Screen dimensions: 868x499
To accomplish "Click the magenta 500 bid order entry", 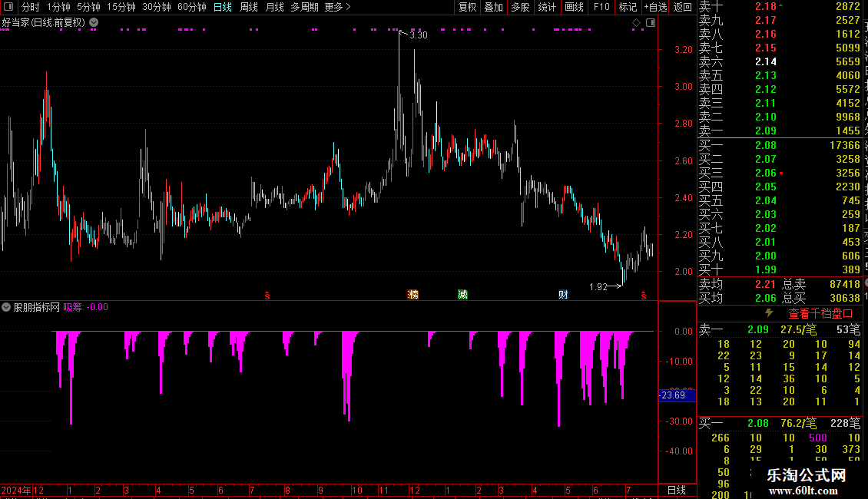I will pyautogui.click(x=818, y=438).
